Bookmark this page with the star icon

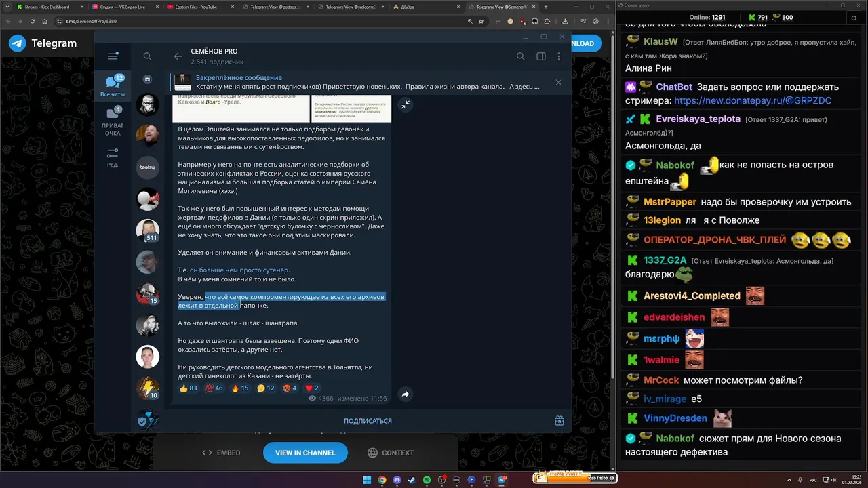481,21
